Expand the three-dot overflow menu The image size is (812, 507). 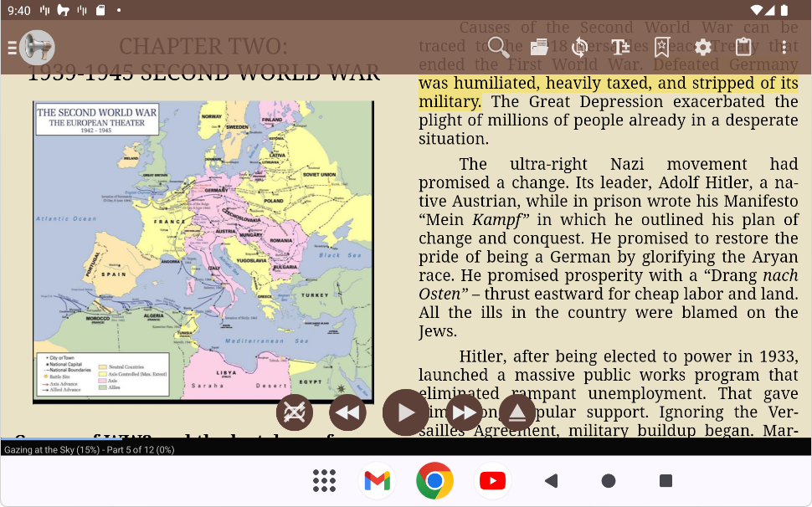click(x=784, y=47)
